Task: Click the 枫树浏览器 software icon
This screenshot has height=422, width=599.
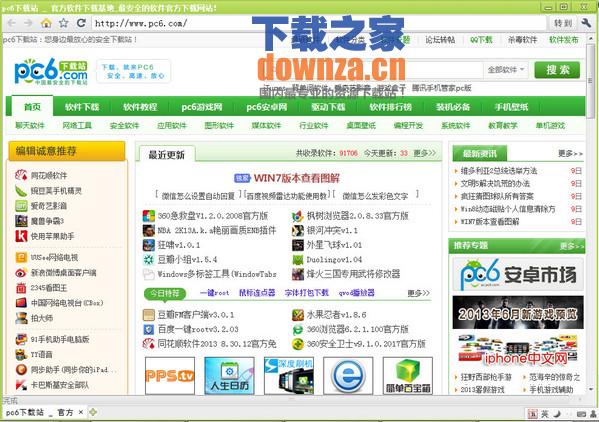Action: (x=298, y=216)
